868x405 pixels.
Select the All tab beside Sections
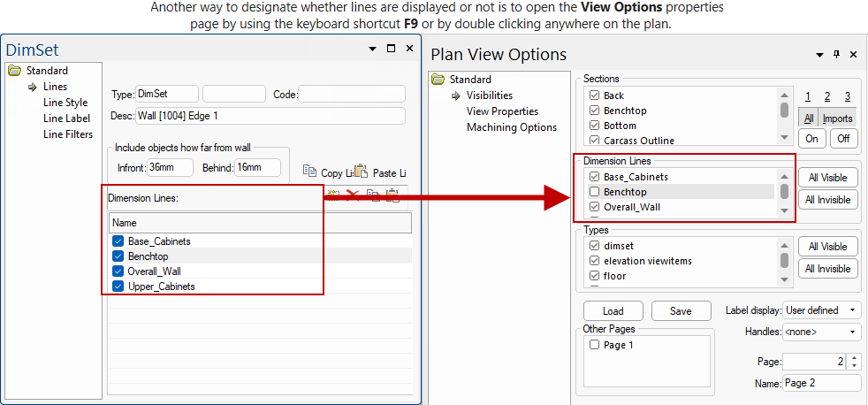808,118
